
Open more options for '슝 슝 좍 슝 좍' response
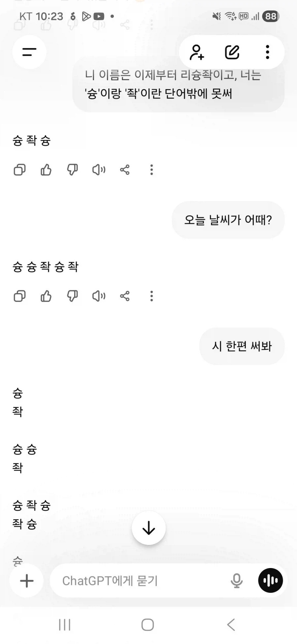[x=151, y=296]
